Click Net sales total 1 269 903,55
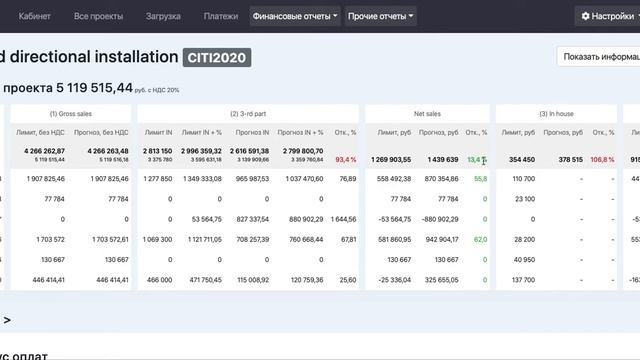640x360 pixels. (x=391, y=160)
